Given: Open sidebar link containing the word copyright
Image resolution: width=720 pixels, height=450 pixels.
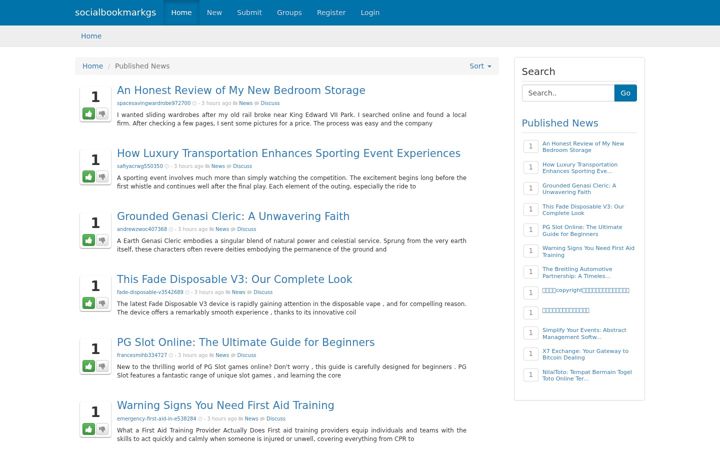Looking at the screenshot, I should coord(586,290).
